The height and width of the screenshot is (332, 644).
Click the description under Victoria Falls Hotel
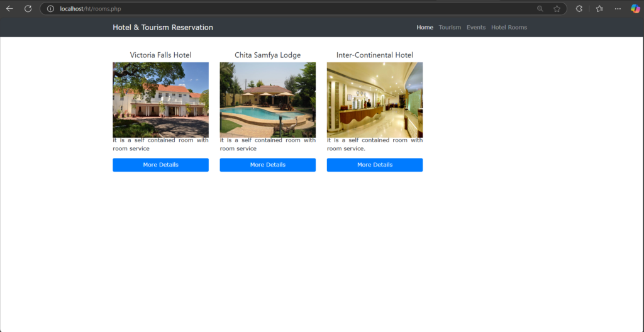pos(160,144)
